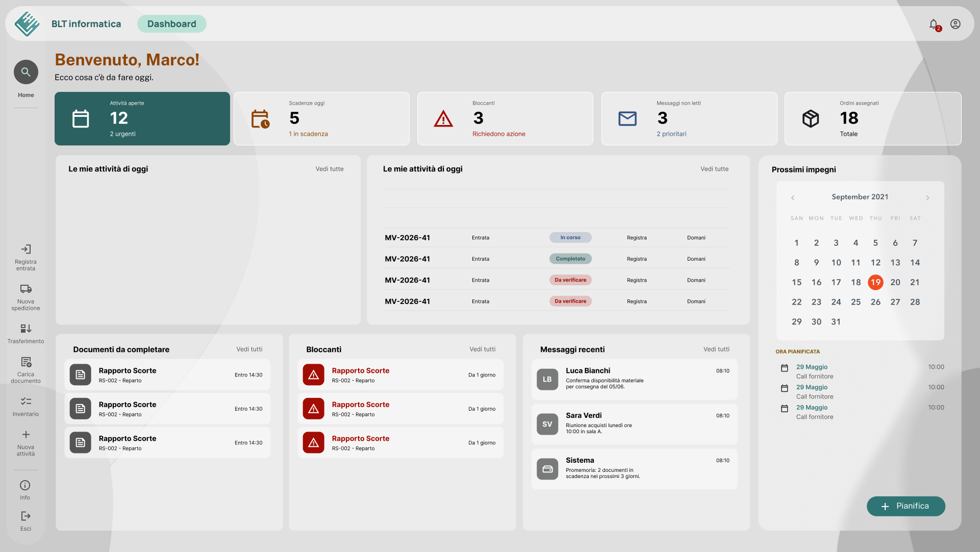Click Registra in the Completato row

[637, 259]
